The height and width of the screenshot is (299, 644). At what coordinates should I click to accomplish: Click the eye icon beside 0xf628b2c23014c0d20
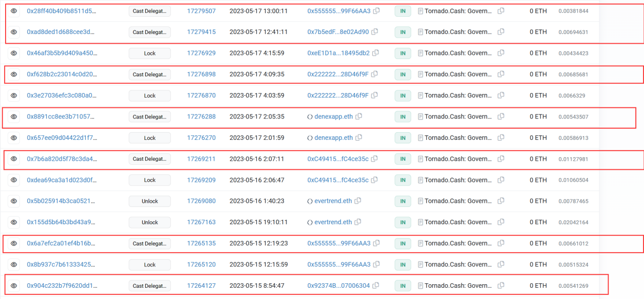pyautogui.click(x=14, y=74)
